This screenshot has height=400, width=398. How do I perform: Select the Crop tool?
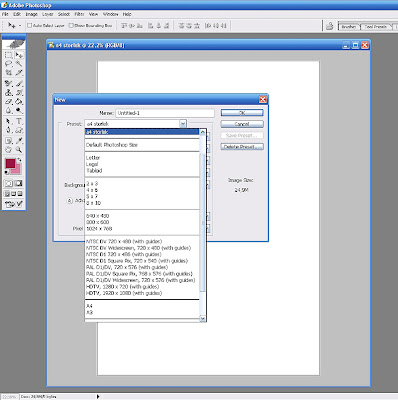pos(9,72)
